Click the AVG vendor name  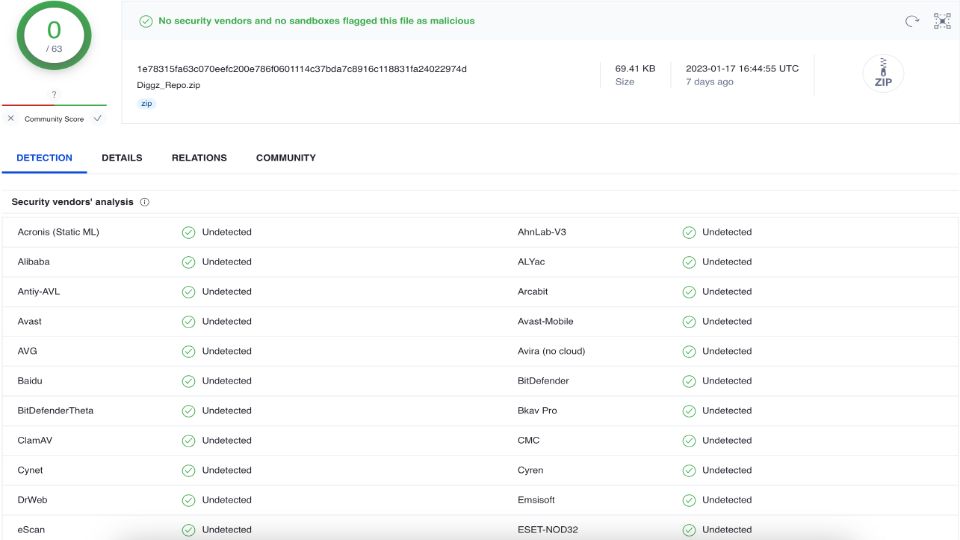(x=28, y=351)
